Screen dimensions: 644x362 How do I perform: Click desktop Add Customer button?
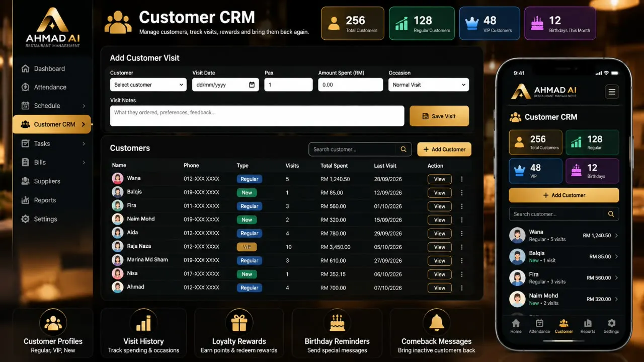[444, 150]
